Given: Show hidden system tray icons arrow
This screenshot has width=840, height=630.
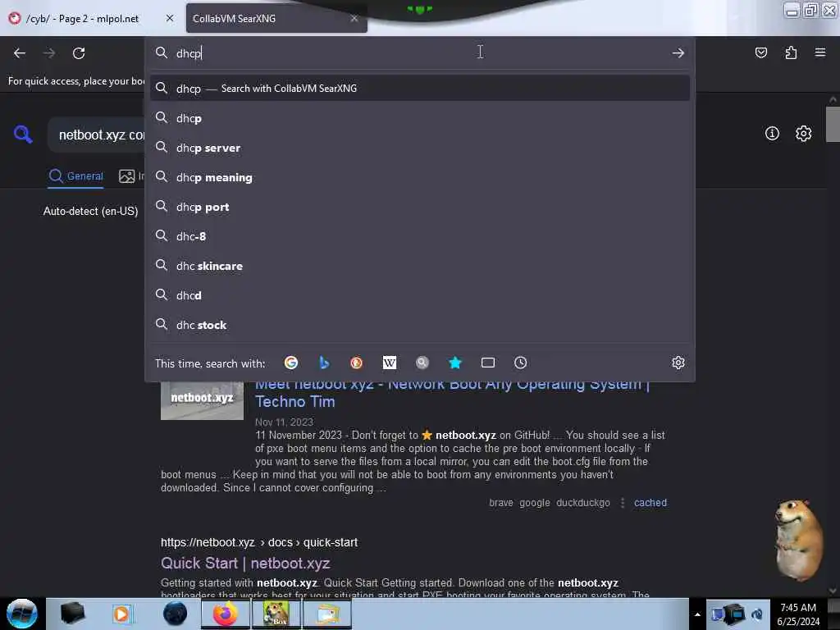Looking at the screenshot, I should (697, 615).
